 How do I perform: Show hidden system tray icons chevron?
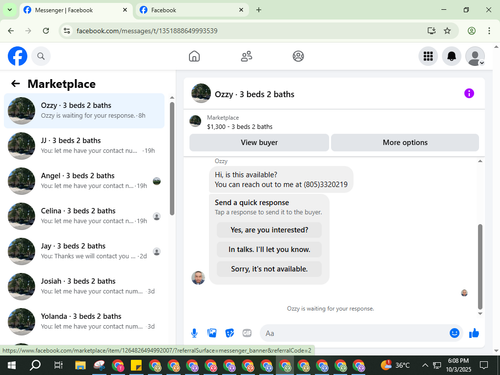tap(425, 365)
